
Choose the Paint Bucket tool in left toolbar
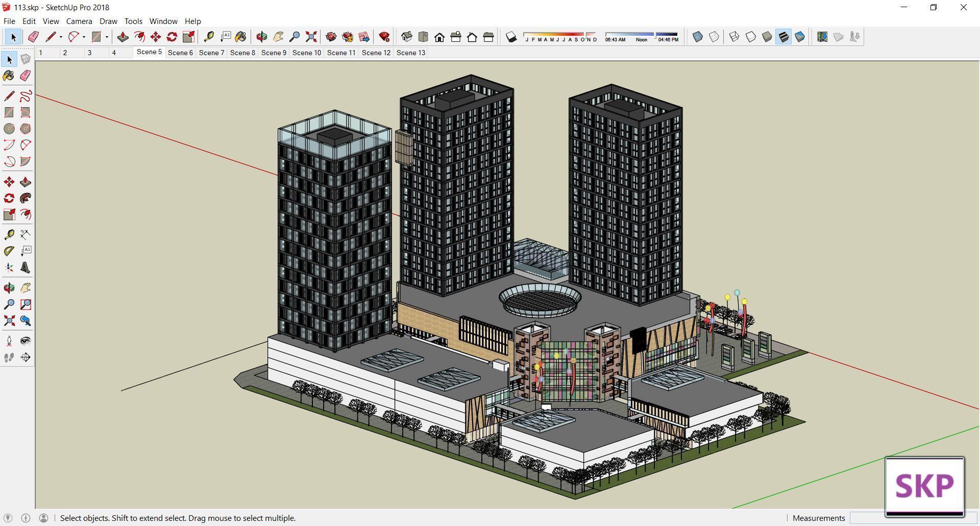coord(9,76)
